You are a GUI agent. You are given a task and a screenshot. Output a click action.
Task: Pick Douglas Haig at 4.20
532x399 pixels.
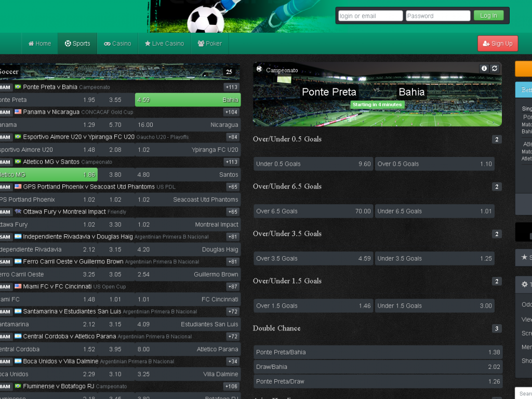[188, 249]
